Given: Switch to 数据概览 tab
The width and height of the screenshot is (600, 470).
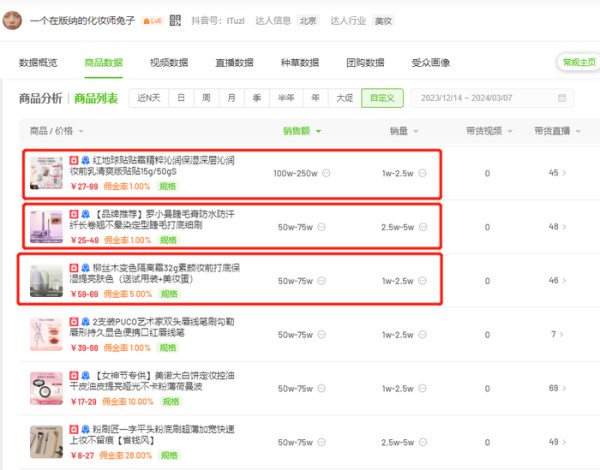Looking at the screenshot, I should point(38,63).
